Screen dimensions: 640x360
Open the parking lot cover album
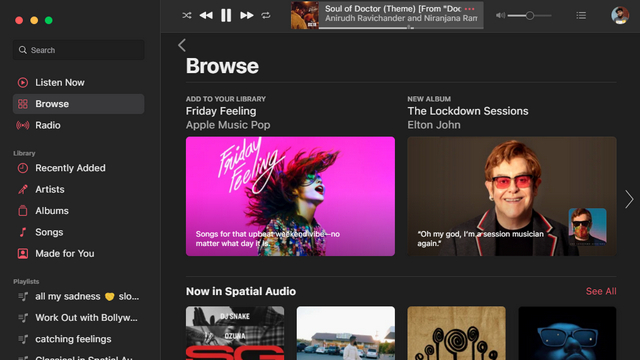point(346,333)
